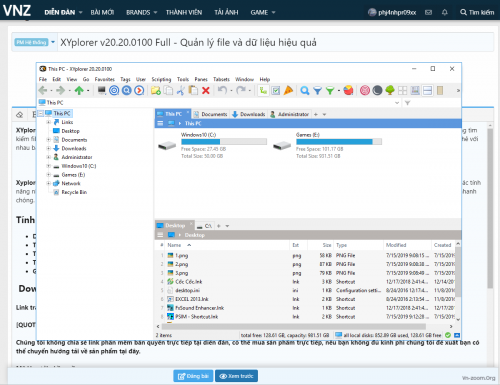
Task: Click the Redo arrow icon
Action: (x=241, y=90)
